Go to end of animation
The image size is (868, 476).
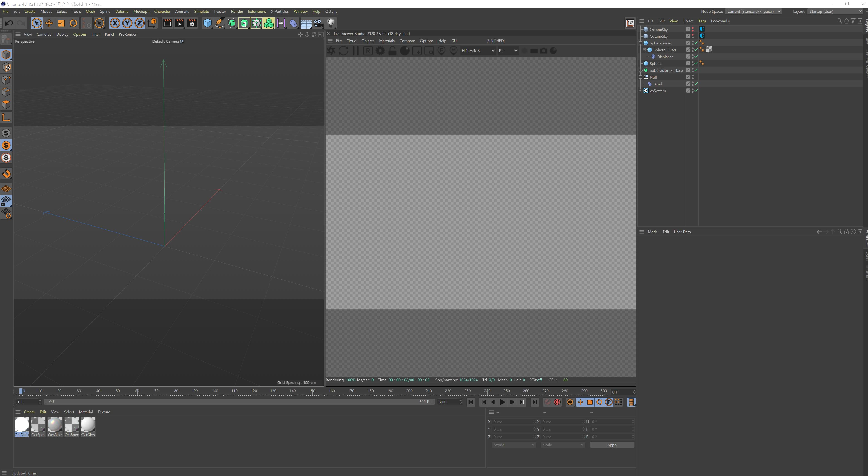(x=534, y=402)
